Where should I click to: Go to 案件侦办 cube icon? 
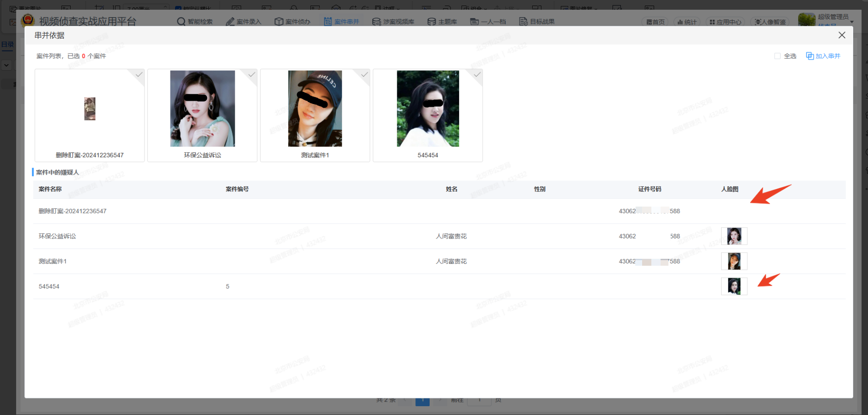pos(279,22)
